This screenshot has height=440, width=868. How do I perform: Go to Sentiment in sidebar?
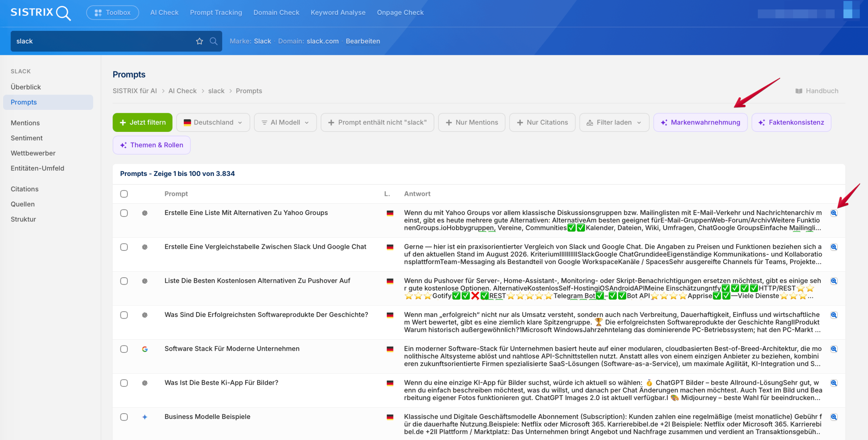pos(26,138)
